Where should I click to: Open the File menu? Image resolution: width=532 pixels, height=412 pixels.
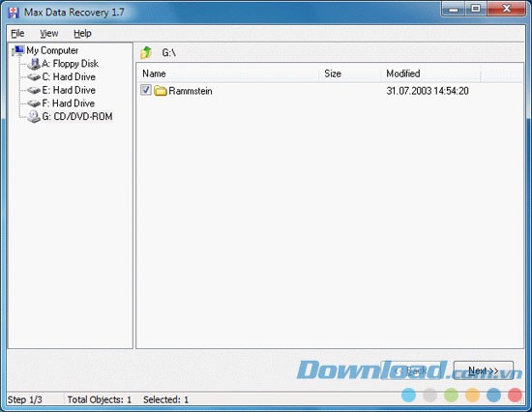click(17, 34)
